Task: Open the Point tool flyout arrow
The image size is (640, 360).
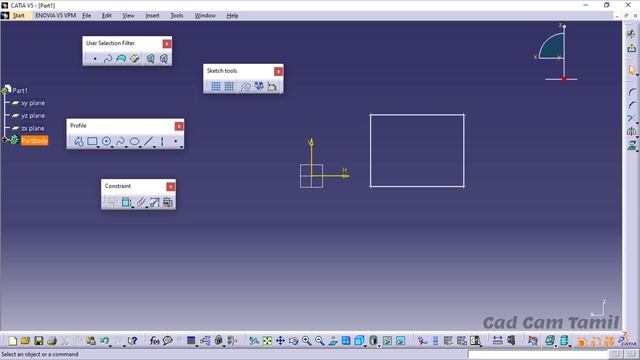Action: [182, 147]
